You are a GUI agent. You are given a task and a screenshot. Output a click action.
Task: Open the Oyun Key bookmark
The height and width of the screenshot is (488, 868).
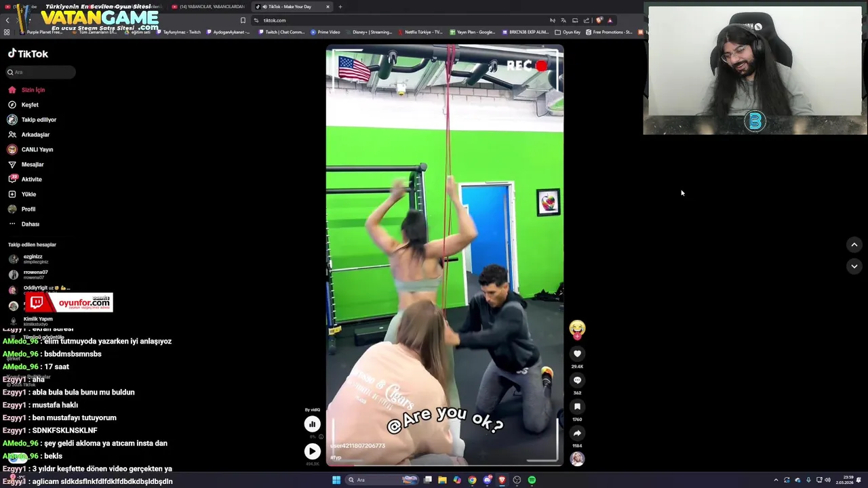point(568,32)
